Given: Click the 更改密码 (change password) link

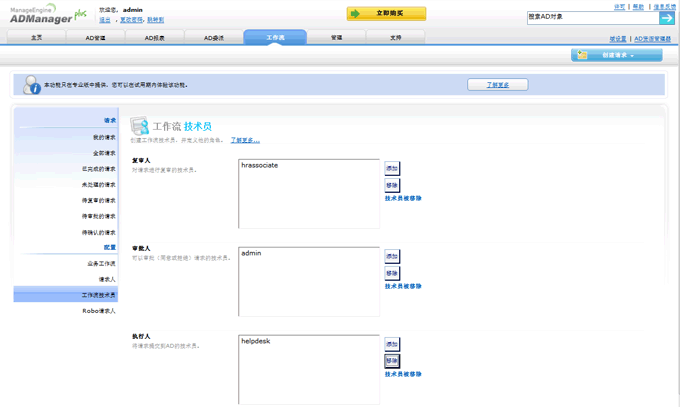Looking at the screenshot, I should pyautogui.click(x=131, y=20).
